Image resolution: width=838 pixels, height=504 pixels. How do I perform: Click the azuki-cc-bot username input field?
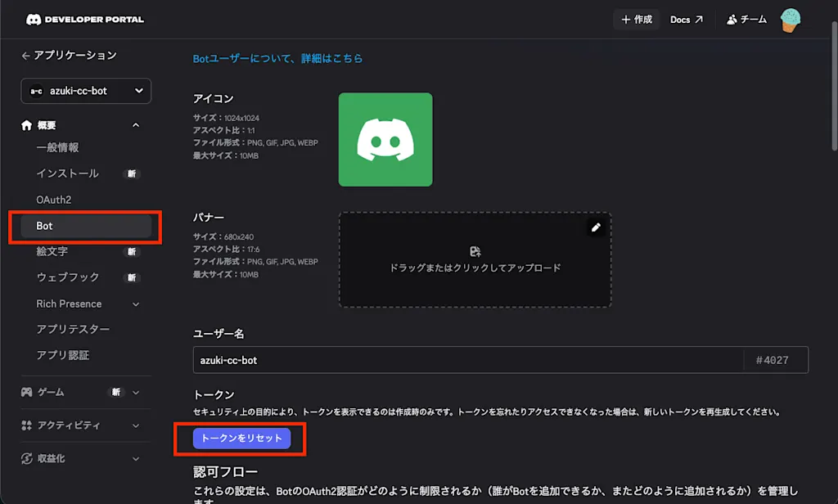point(468,360)
